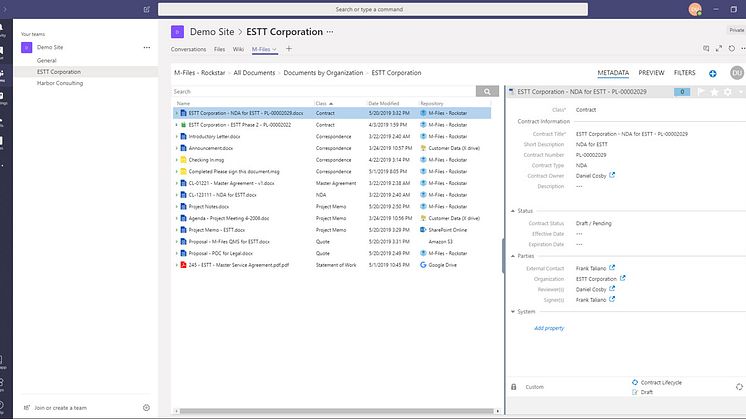Click the lock permissions icon beside Custom
The height and width of the screenshot is (419, 746).
click(x=514, y=386)
